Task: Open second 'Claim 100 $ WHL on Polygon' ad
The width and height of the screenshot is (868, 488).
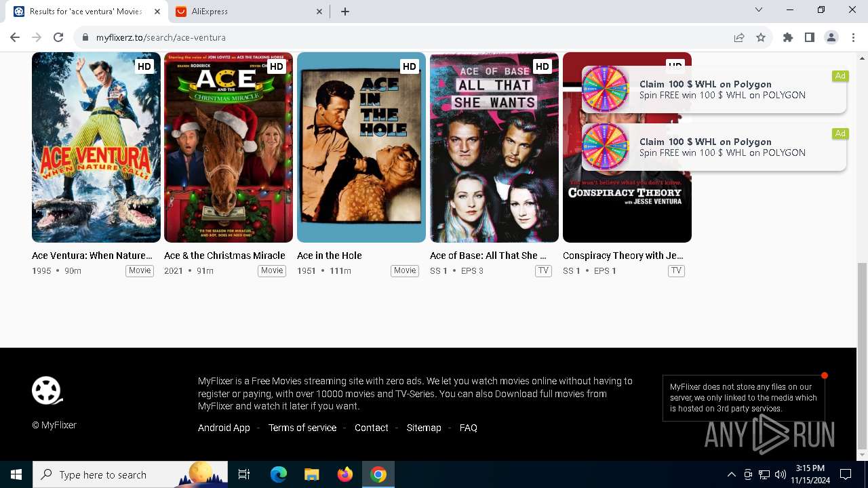Action: (714, 147)
